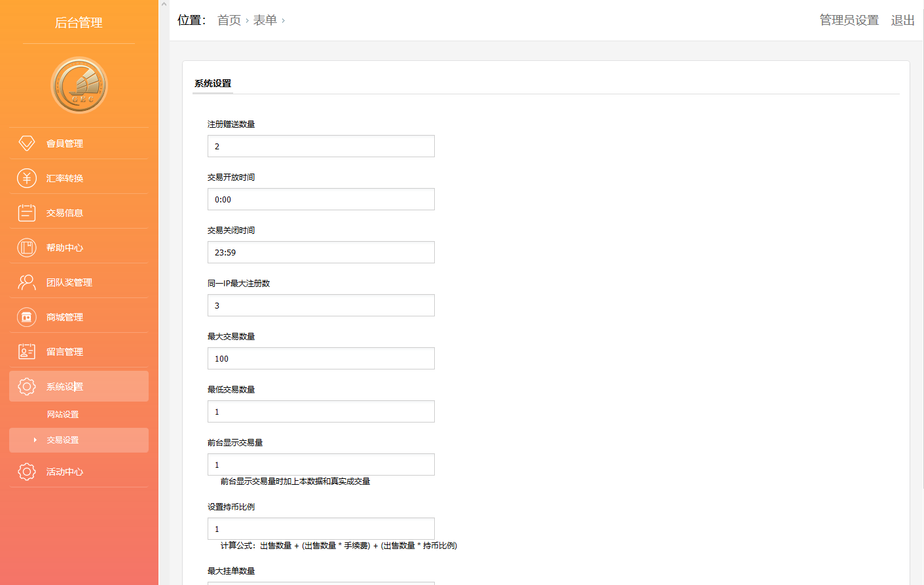Viewport: 924px width, 585px height.
Task: Select the 交易设置 submenu item
Action: point(63,440)
